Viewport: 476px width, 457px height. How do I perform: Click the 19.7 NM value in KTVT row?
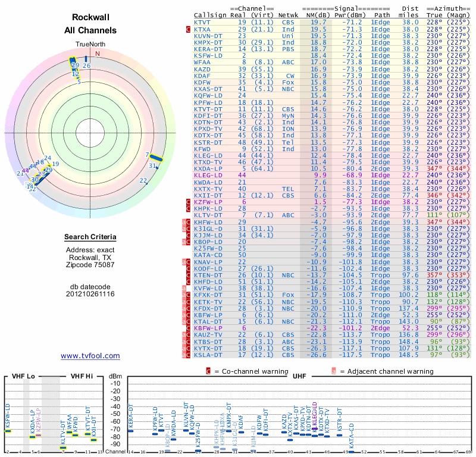click(318, 23)
